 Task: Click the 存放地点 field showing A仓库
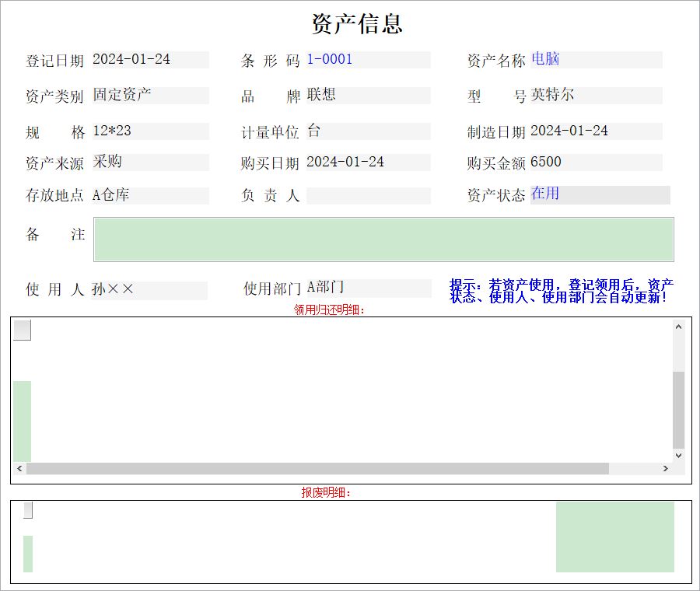coord(150,195)
